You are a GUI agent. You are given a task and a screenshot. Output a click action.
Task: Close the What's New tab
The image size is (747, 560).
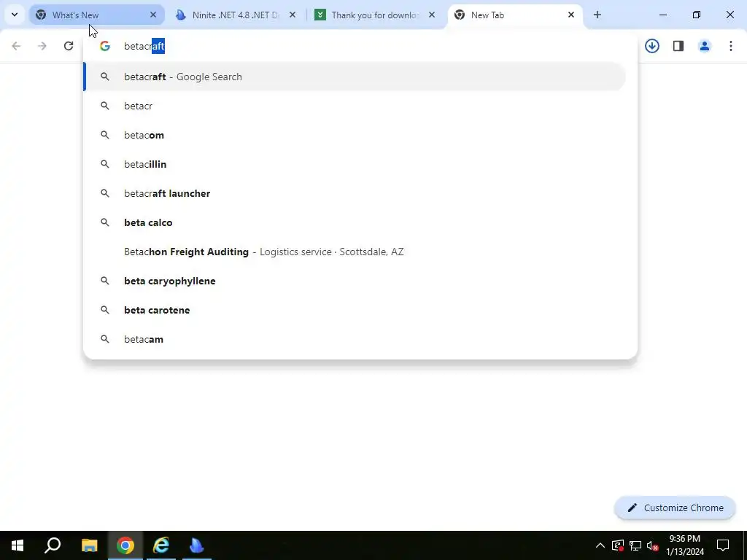coord(153,15)
